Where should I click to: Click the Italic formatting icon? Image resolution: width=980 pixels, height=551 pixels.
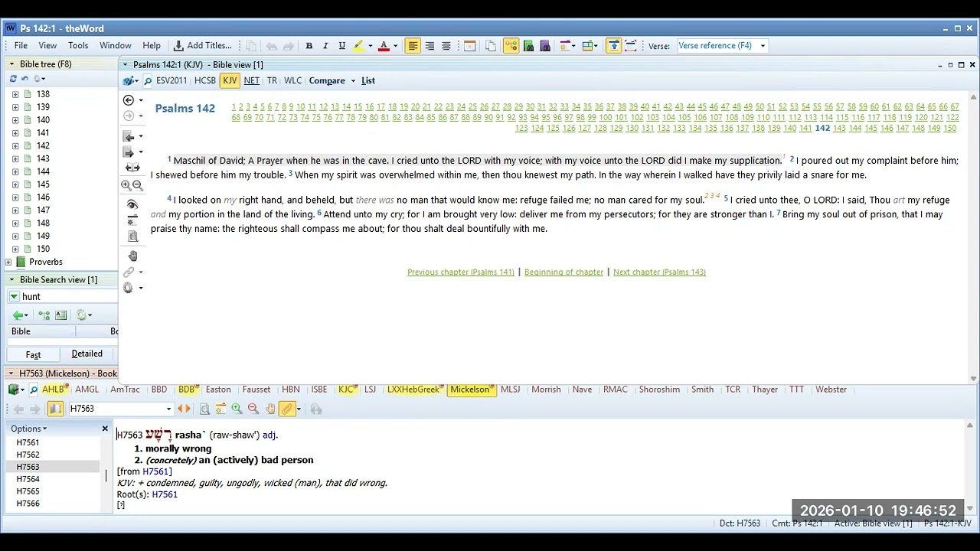click(x=325, y=46)
